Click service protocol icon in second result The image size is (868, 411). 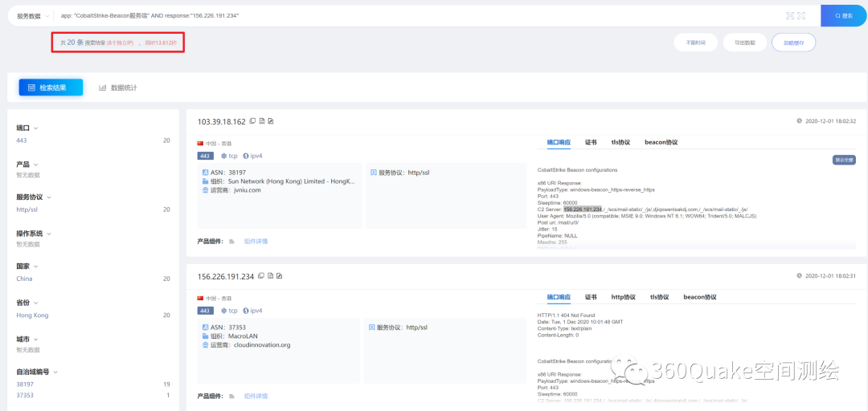click(x=372, y=327)
